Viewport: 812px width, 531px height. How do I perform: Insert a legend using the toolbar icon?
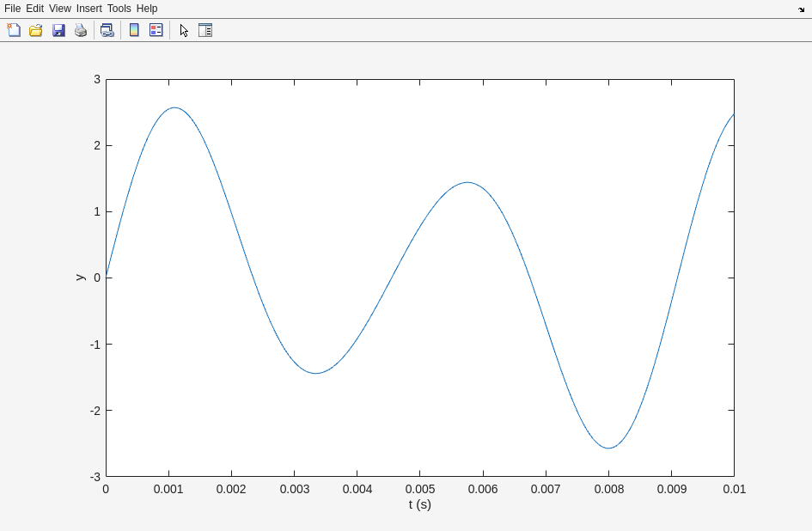coord(156,30)
